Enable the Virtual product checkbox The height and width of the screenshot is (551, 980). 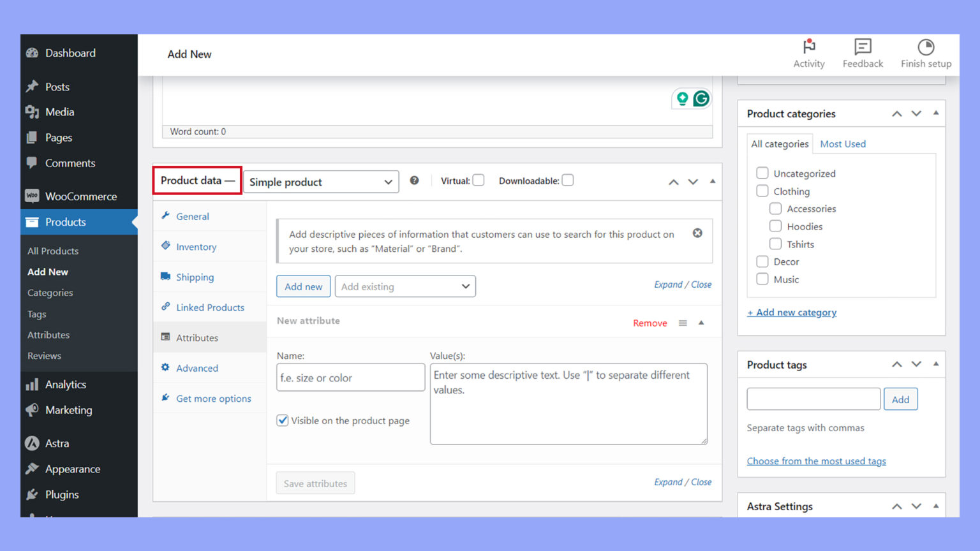click(478, 180)
